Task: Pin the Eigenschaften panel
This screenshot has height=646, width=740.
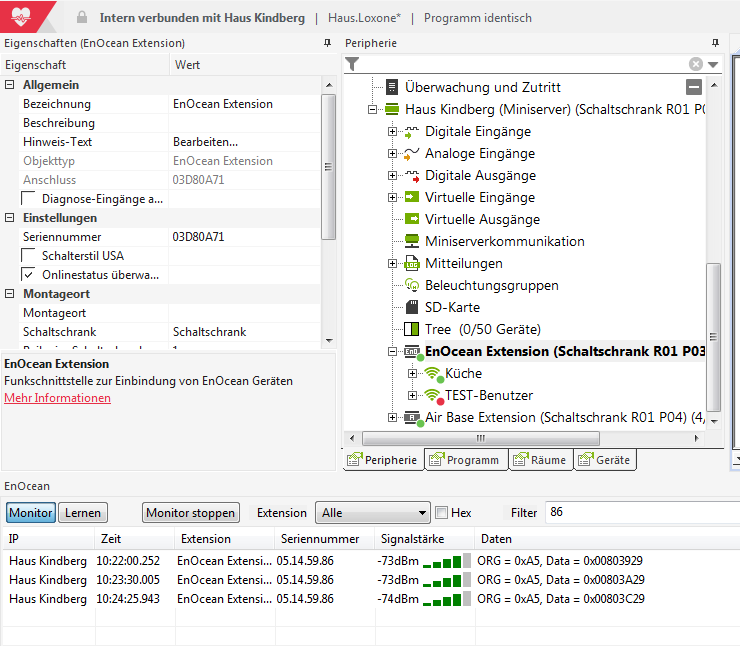Action: point(327,43)
